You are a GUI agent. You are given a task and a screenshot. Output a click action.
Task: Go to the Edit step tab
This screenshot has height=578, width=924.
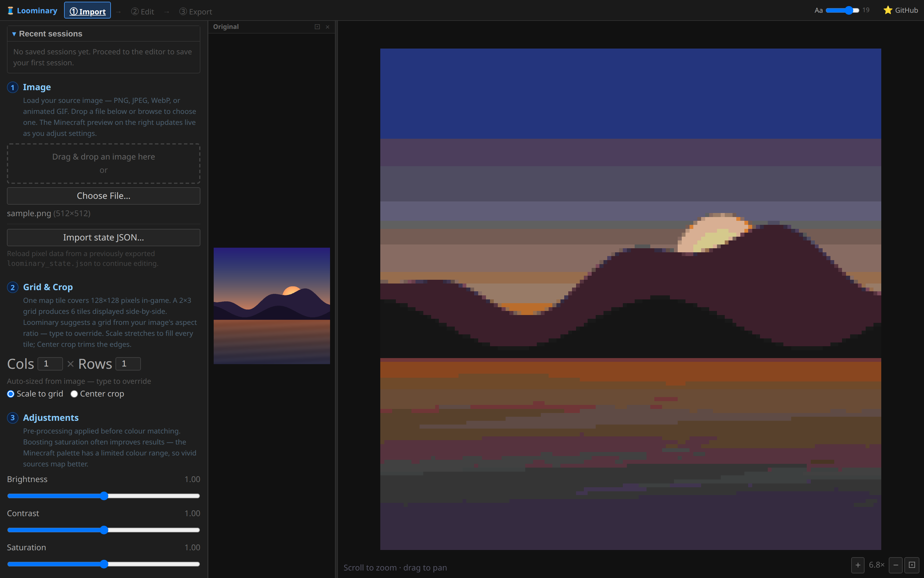pyautogui.click(x=142, y=12)
